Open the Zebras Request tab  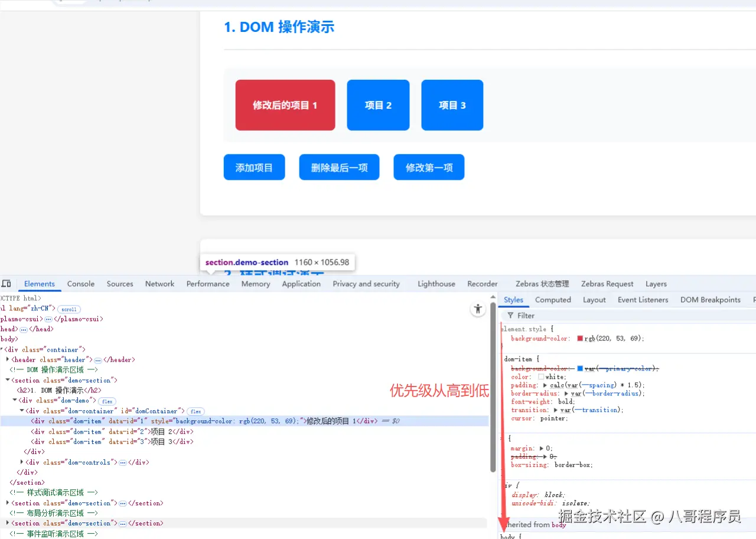pos(607,284)
